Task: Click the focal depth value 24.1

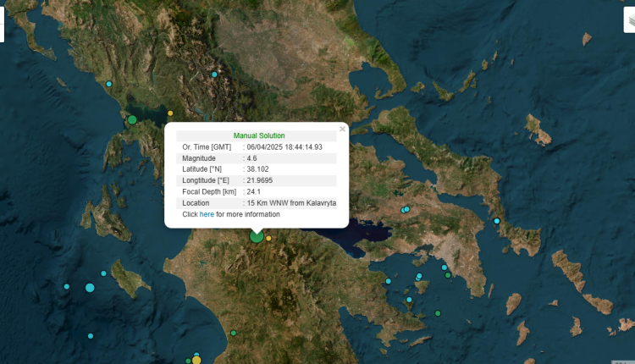Action: point(253,192)
